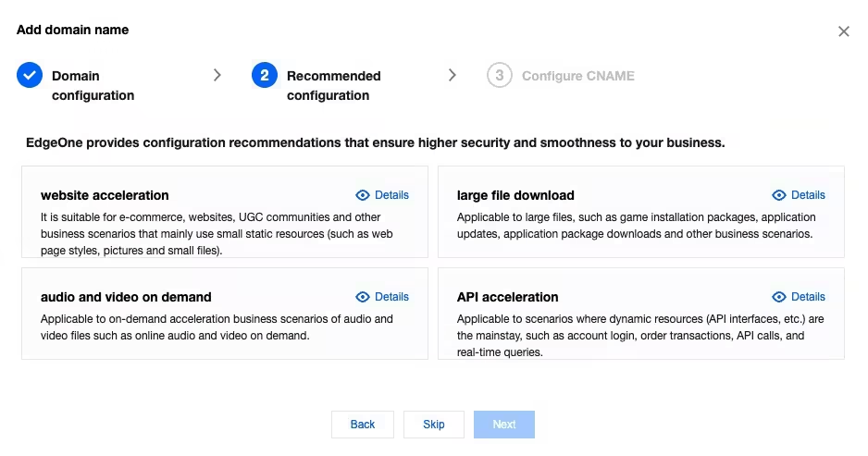
Task: Click eye icon in audio and video card
Action: [x=363, y=297]
